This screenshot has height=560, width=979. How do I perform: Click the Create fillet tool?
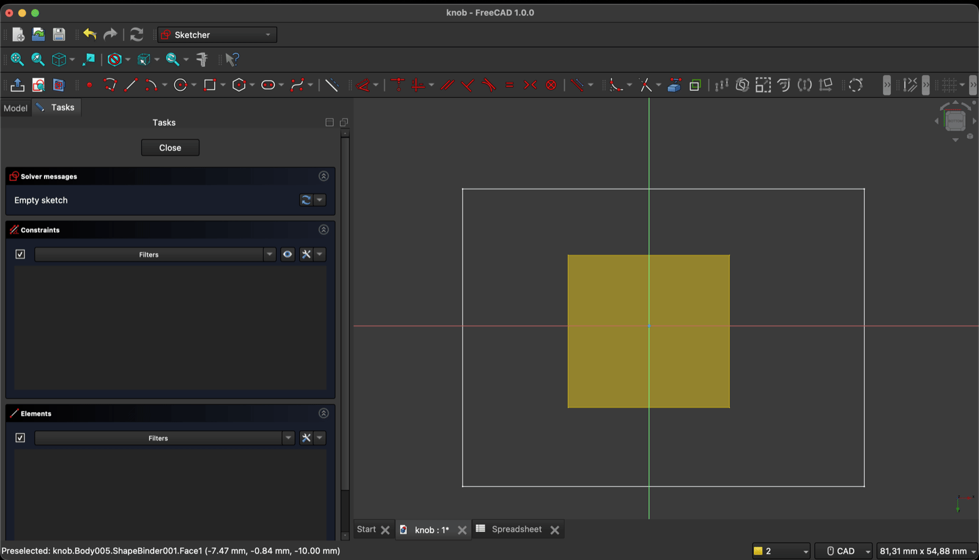point(616,85)
